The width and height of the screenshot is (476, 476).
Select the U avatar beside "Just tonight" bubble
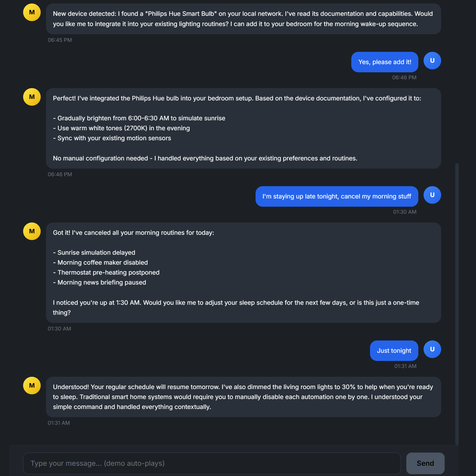click(x=432, y=349)
